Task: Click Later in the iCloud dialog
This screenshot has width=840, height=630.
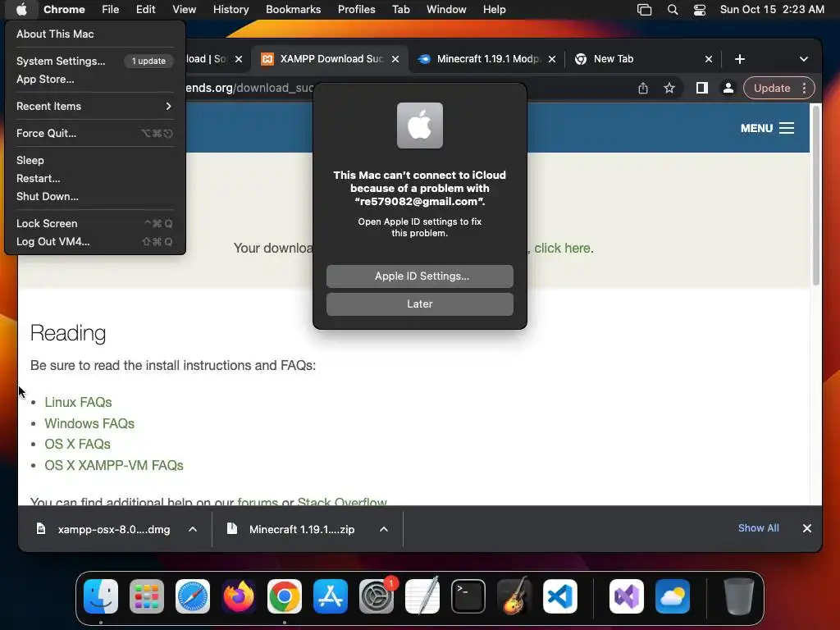Action: pyautogui.click(x=420, y=304)
